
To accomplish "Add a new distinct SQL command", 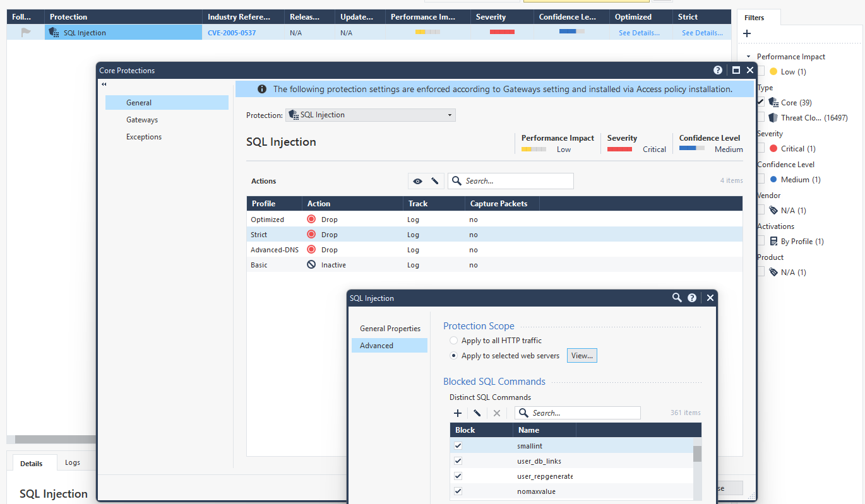I will [458, 413].
